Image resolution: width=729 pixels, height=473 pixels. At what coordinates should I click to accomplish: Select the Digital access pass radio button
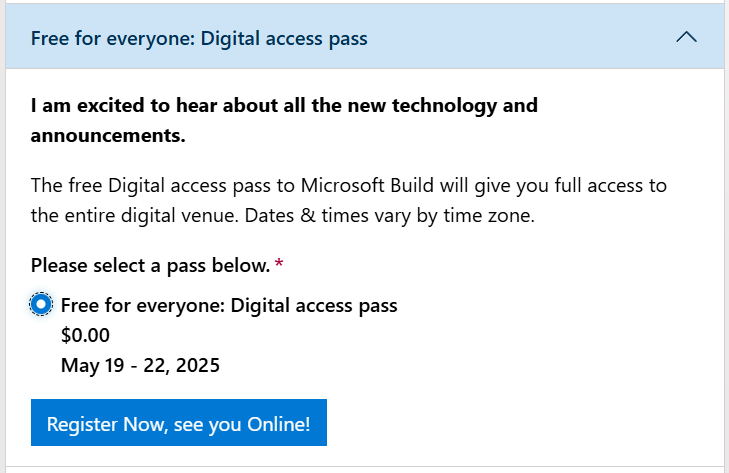tap(41, 305)
